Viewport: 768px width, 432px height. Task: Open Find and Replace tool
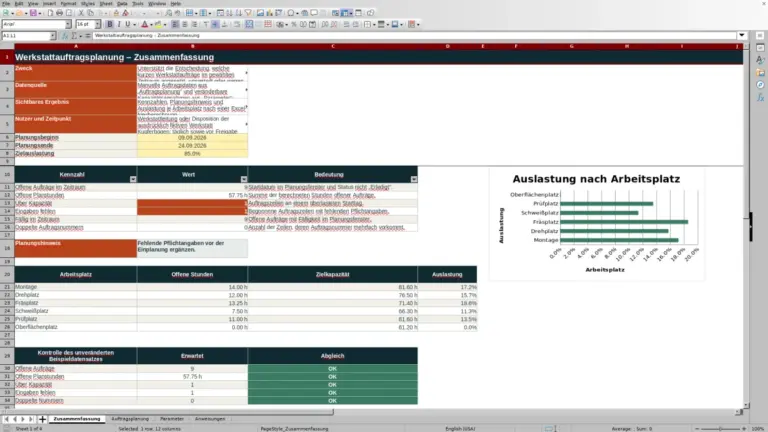168,13
